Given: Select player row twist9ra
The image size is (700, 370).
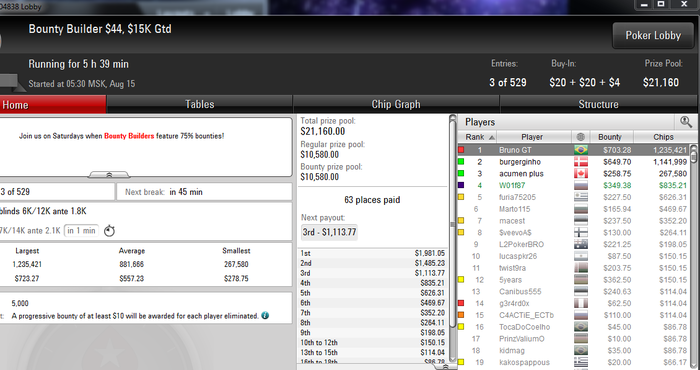Looking at the screenshot, I should [x=573, y=268].
